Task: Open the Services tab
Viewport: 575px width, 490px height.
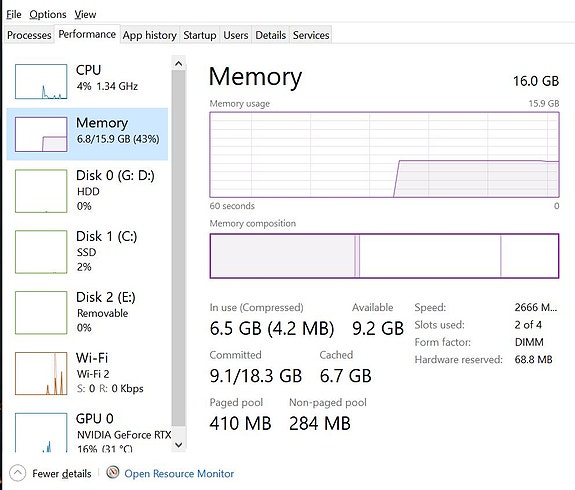Action: click(x=311, y=35)
